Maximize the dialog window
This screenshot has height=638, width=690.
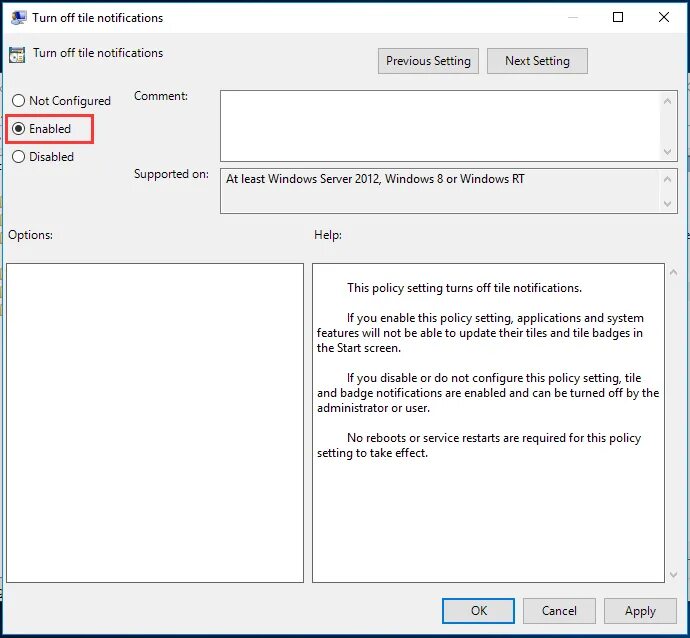point(618,17)
